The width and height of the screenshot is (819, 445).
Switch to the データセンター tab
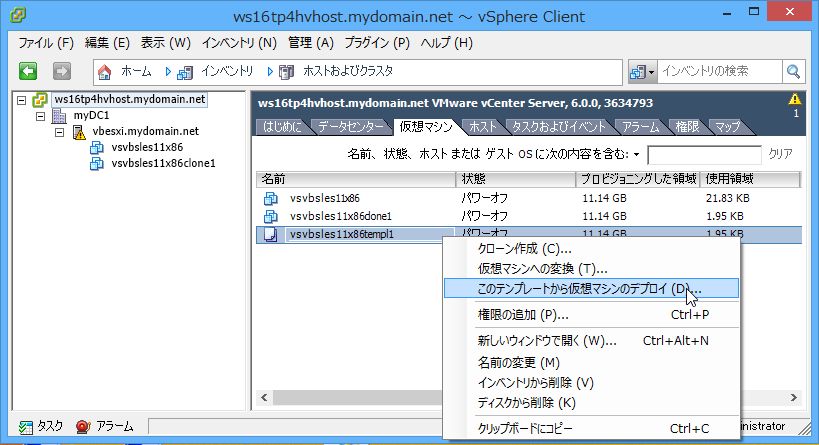350,127
